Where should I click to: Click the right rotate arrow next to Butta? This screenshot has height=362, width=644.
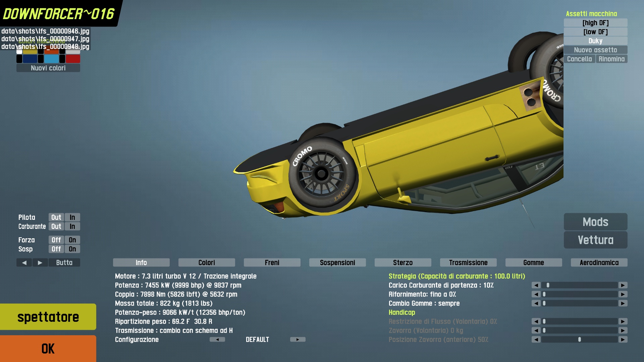tap(40, 263)
